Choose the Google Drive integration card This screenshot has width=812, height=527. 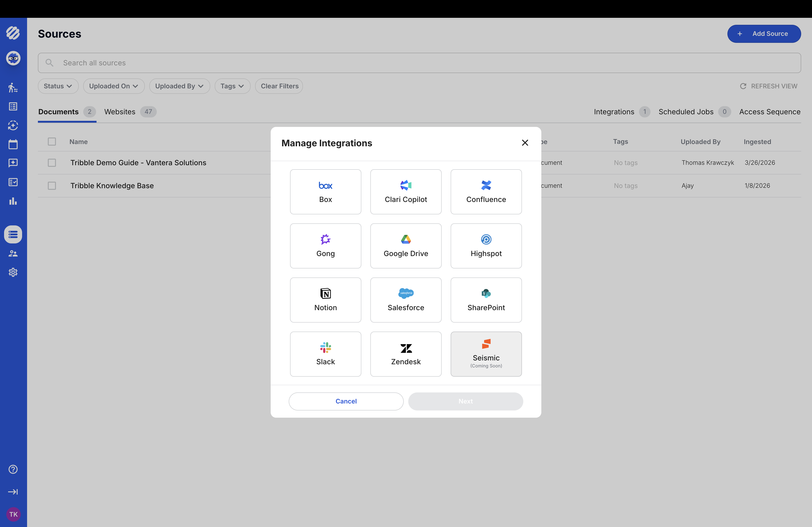coord(406,246)
